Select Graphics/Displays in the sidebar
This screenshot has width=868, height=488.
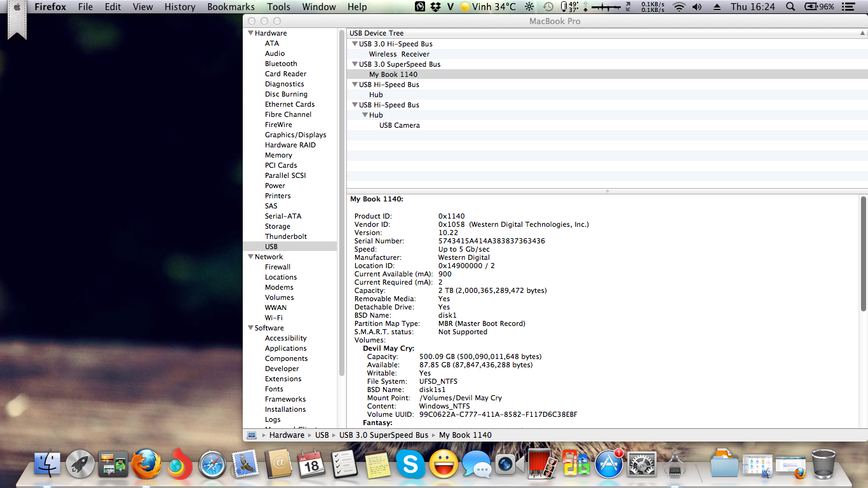click(x=295, y=135)
